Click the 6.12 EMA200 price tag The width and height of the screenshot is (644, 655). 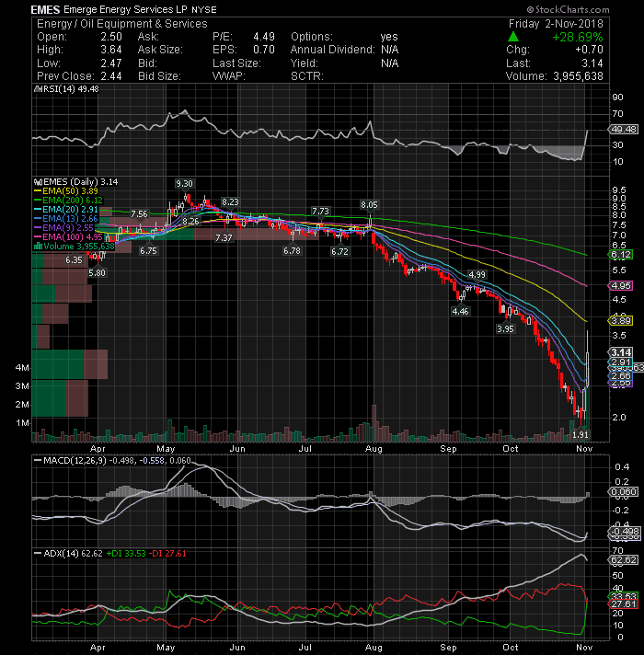[621, 255]
